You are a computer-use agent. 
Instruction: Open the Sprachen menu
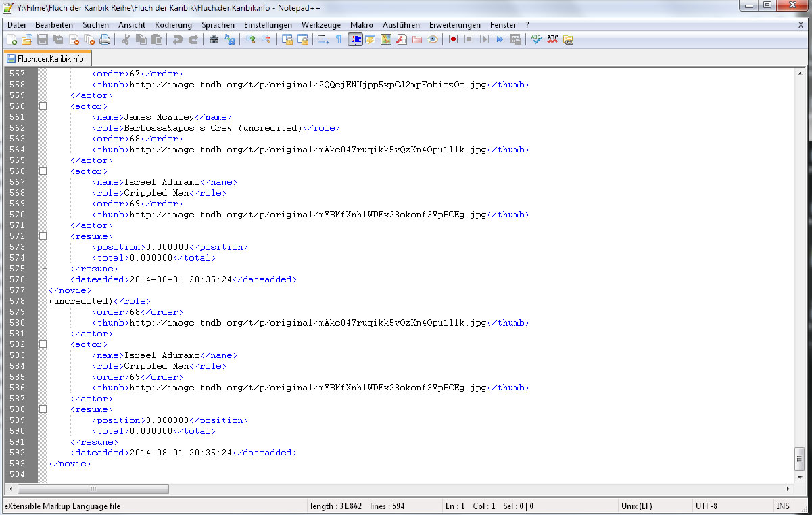tap(218, 25)
